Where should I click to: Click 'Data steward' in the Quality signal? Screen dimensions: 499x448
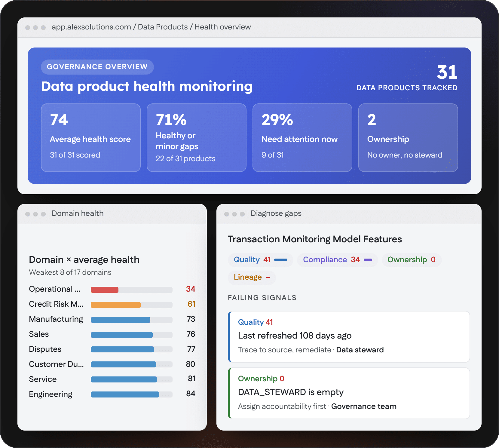coord(360,350)
